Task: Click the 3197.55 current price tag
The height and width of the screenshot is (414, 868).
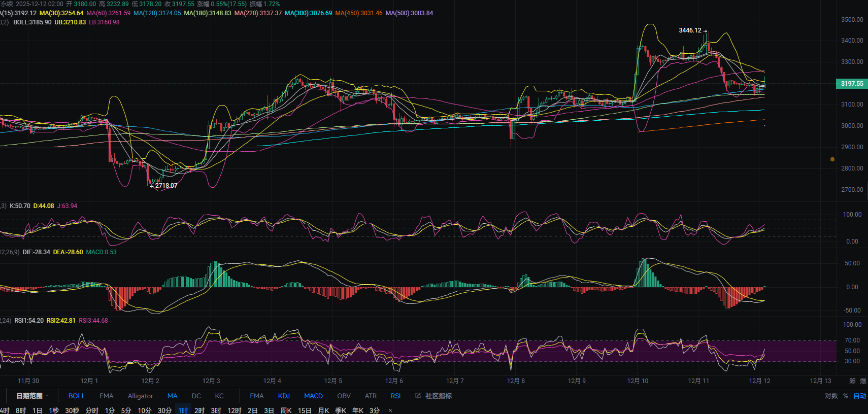Action: [x=851, y=84]
